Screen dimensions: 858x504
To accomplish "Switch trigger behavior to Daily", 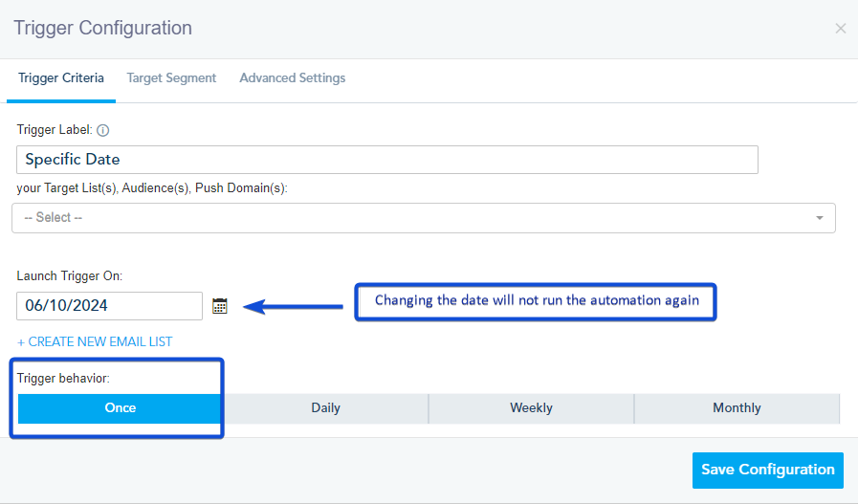I will click(x=325, y=408).
